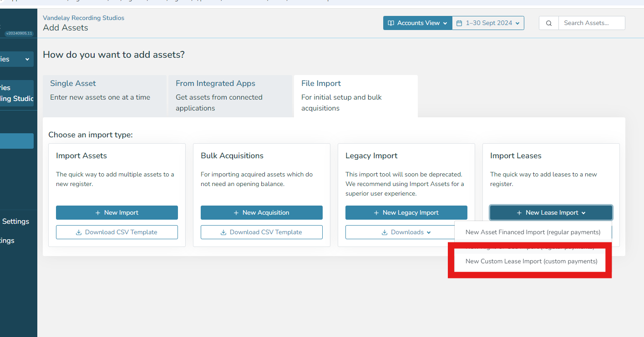Image resolution: width=644 pixels, height=337 pixels.
Task: Click the Import Leases card heading
Action: pyautogui.click(x=516, y=156)
